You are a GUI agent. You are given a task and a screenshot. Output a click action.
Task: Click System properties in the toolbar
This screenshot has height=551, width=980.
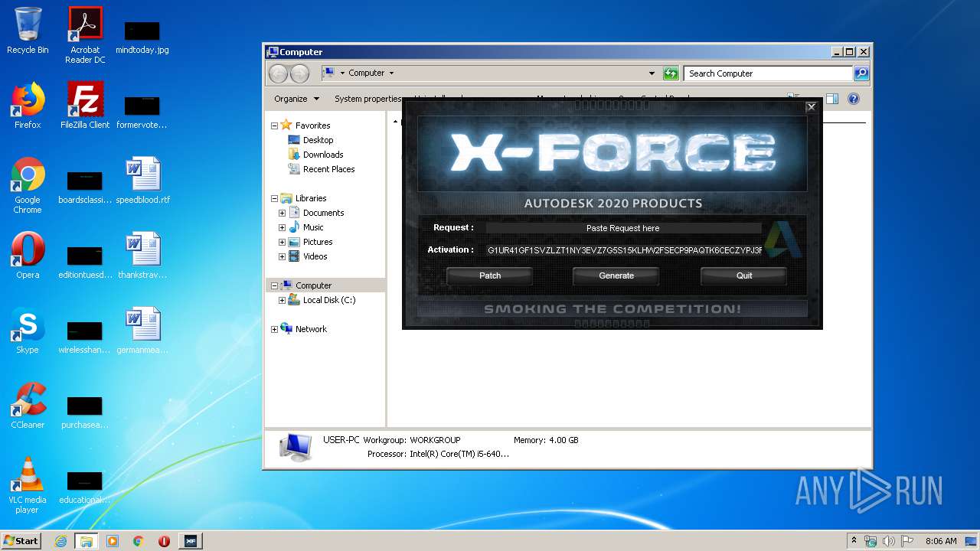(367, 99)
